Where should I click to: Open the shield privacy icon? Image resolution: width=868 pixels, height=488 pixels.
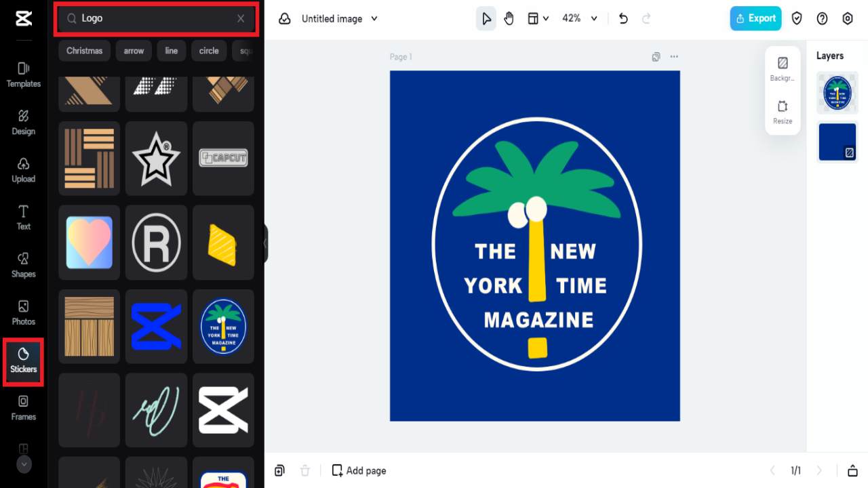point(797,19)
